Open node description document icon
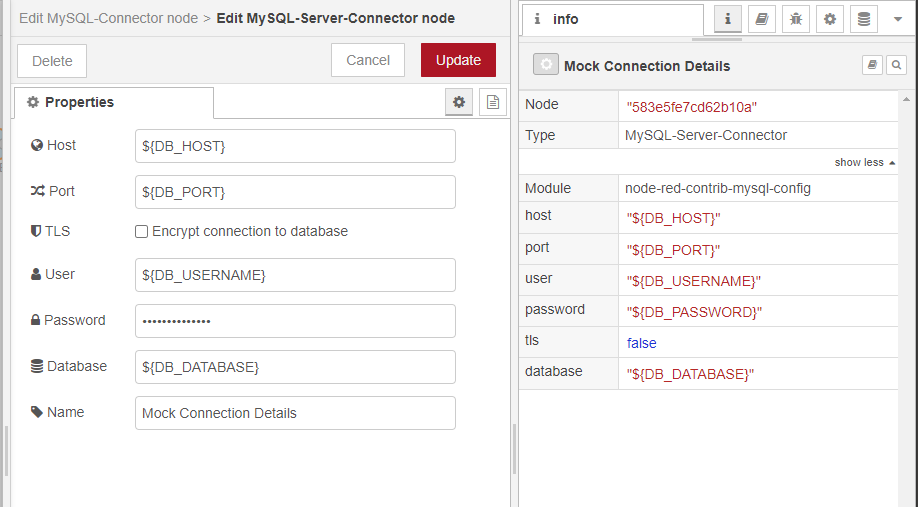 tap(493, 102)
